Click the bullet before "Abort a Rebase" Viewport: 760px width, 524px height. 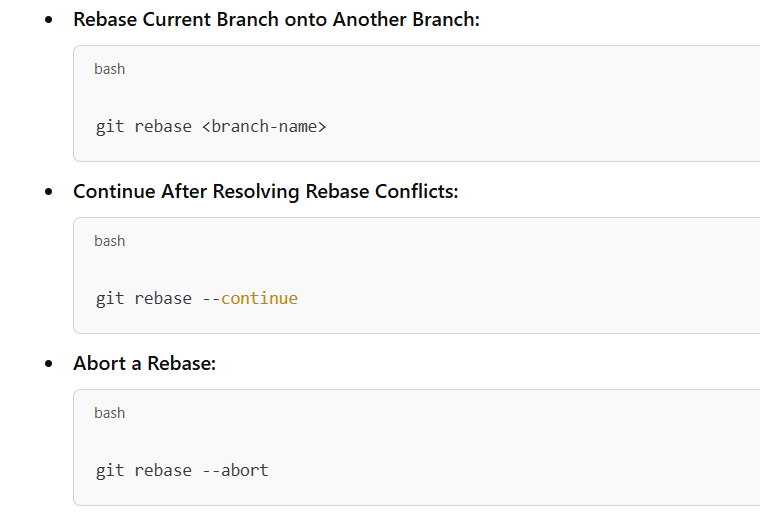[49, 364]
